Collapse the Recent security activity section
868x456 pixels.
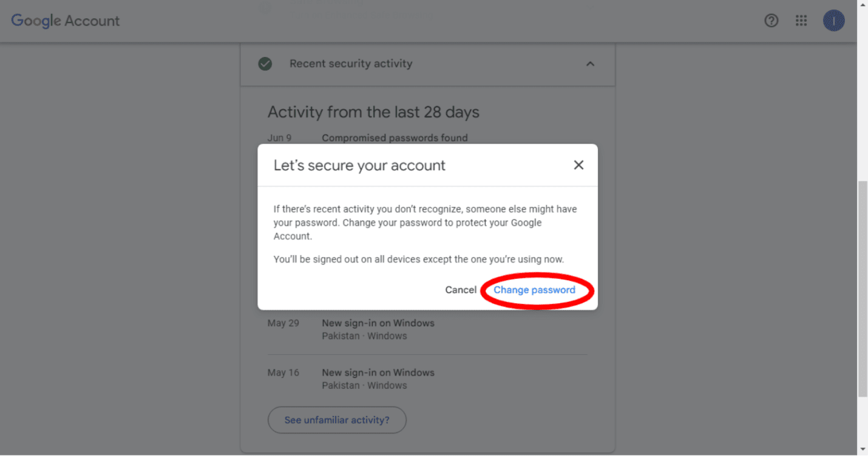click(590, 64)
